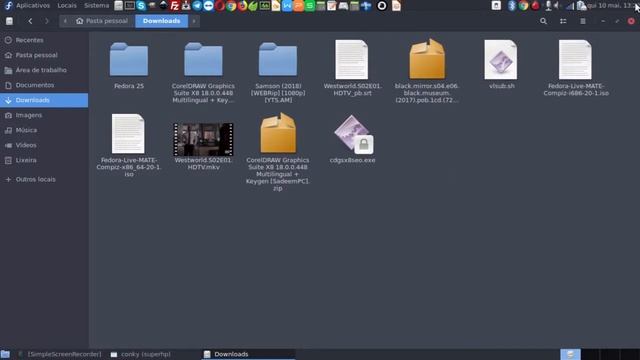Select the first workspace in the switcher

(570, 354)
